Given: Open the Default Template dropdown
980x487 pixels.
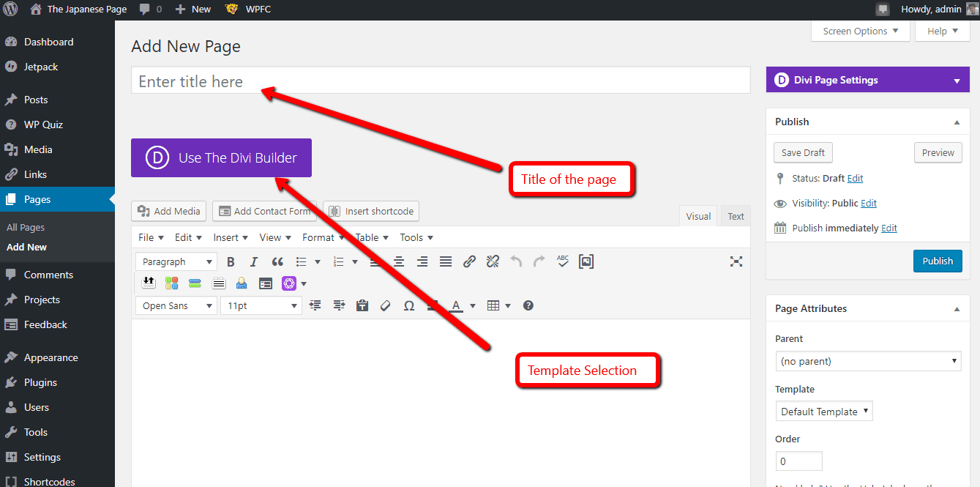Looking at the screenshot, I should coord(824,411).
